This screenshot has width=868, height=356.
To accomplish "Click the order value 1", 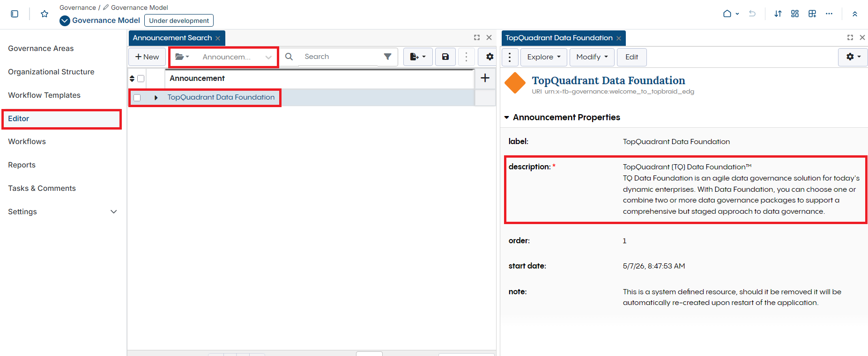I will [624, 241].
